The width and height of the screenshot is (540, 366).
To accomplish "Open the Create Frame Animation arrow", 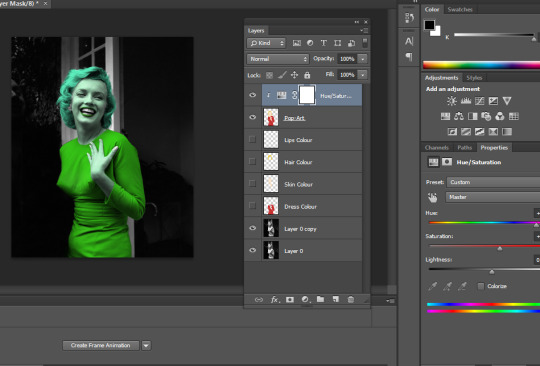I will (146, 345).
